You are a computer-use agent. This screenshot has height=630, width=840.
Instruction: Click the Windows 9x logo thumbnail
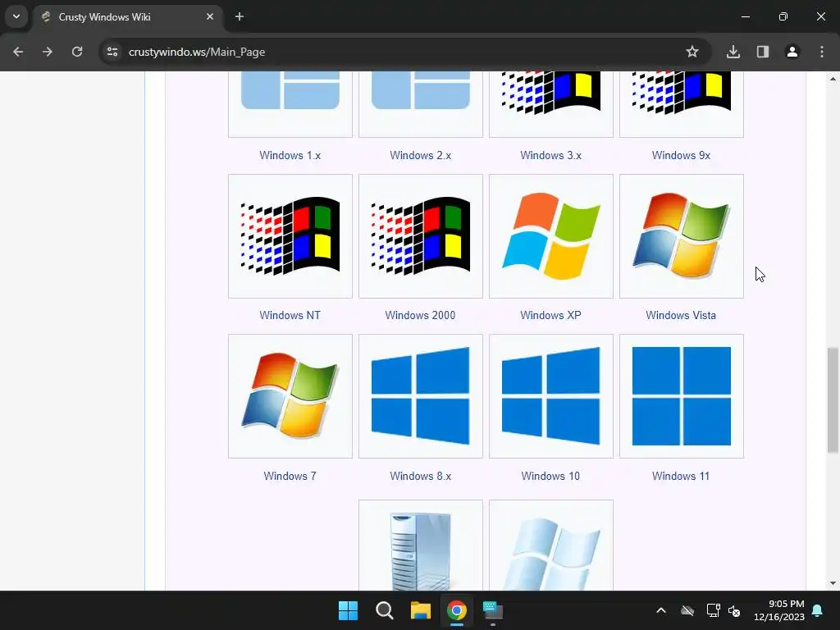pyautogui.click(x=682, y=104)
